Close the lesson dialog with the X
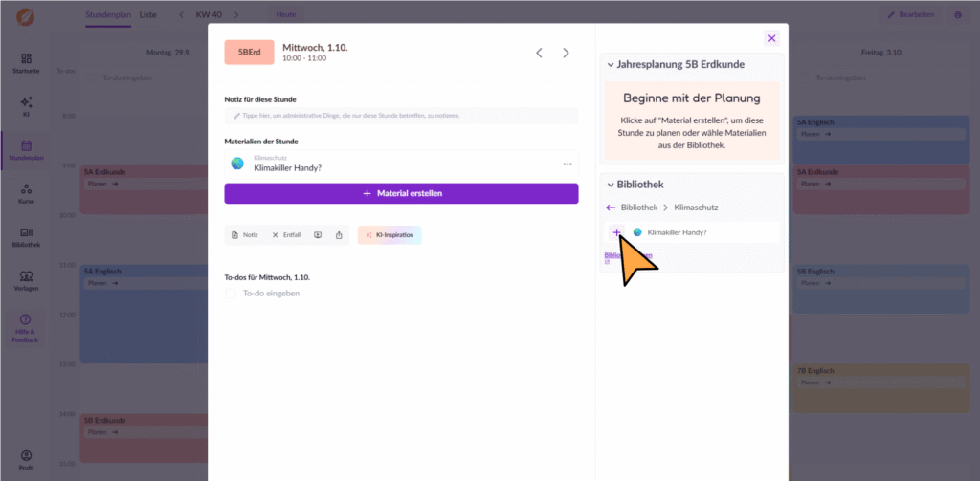 (771, 38)
